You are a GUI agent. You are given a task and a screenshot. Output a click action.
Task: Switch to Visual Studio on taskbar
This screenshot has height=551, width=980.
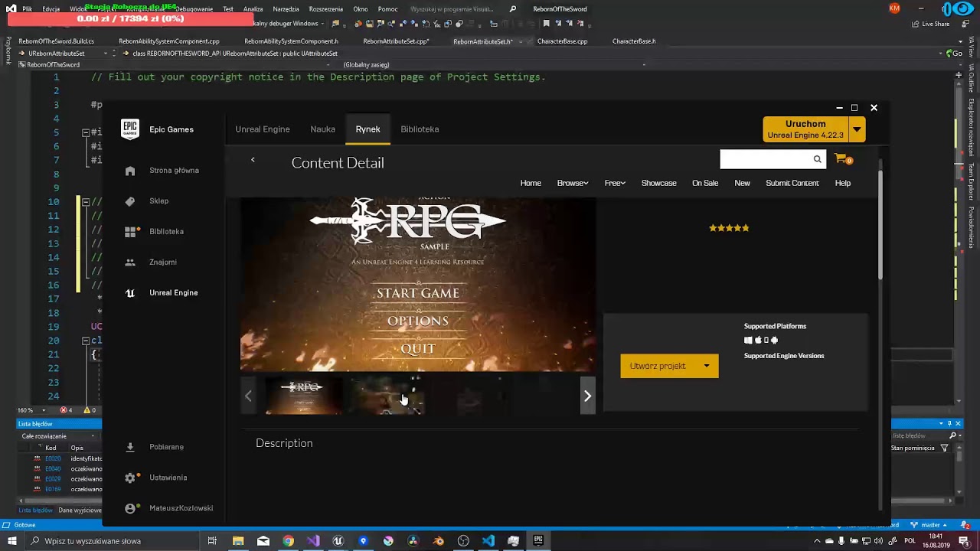click(313, 541)
